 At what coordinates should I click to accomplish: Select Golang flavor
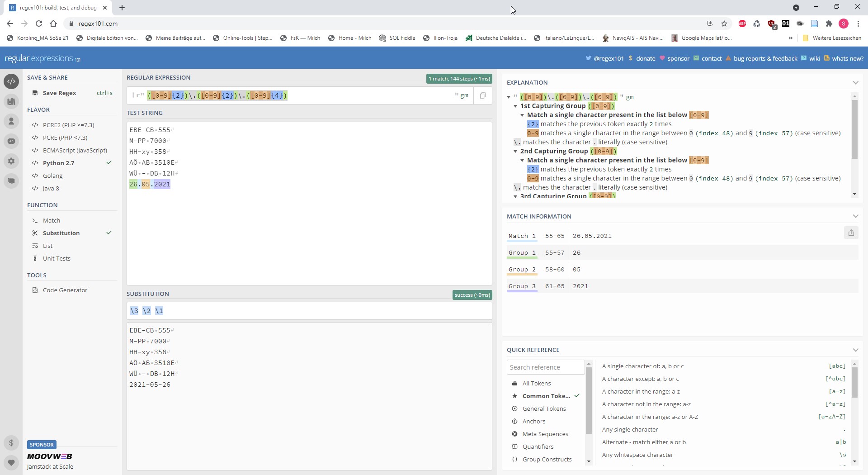(x=52, y=176)
